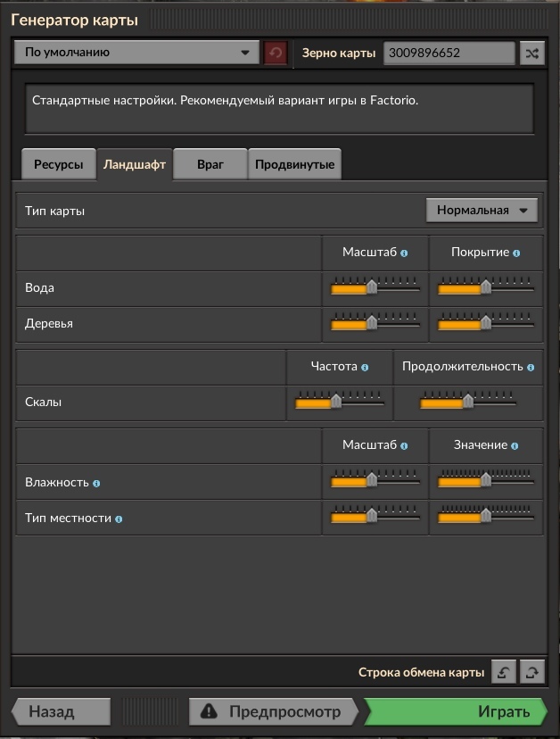Click the red reset preset icon
Screen dimensions: 560x739
[276, 53]
